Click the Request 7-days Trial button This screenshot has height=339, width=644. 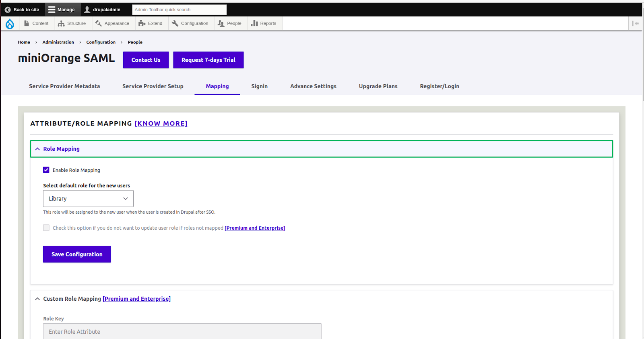(208, 60)
